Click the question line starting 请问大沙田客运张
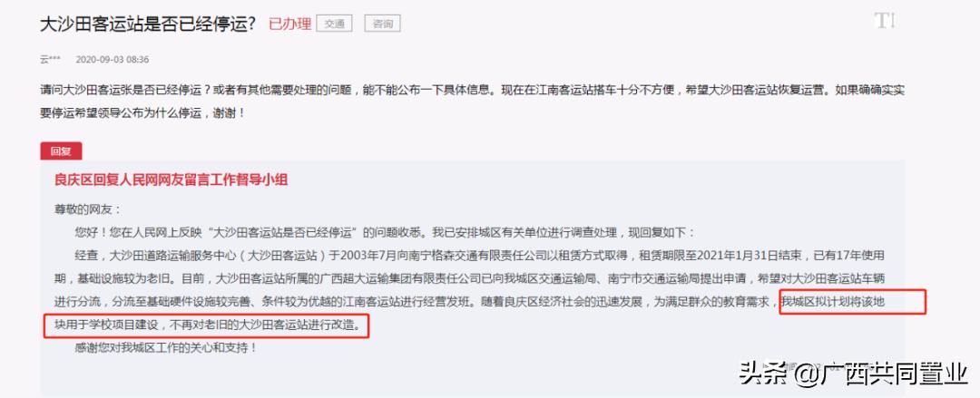Image resolution: width=980 pixels, height=398 pixels. point(473,90)
